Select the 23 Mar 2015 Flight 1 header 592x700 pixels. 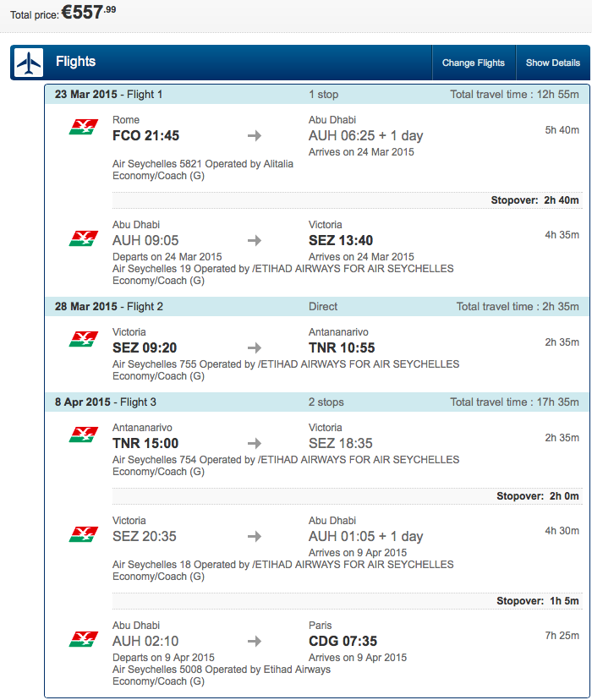(317, 94)
